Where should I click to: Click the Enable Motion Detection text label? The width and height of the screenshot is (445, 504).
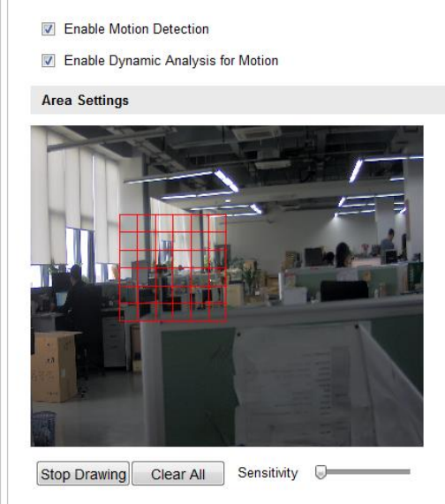click(x=136, y=29)
